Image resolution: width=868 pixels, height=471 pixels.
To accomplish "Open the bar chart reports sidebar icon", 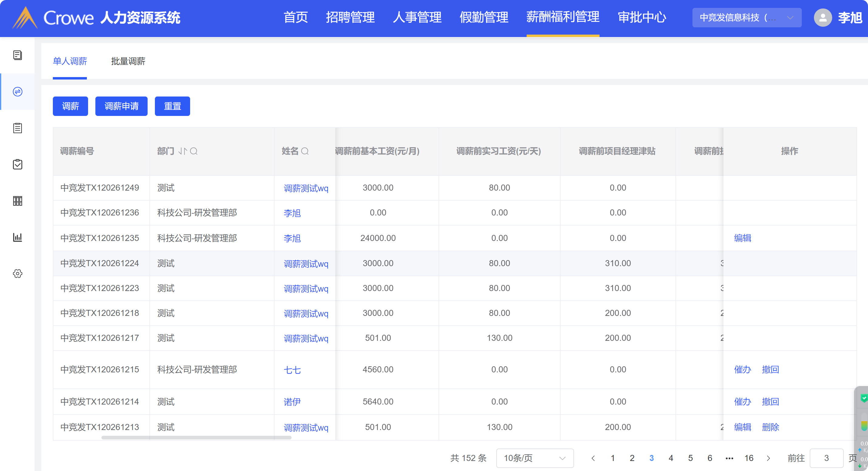I will pyautogui.click(x=18, y=237).
